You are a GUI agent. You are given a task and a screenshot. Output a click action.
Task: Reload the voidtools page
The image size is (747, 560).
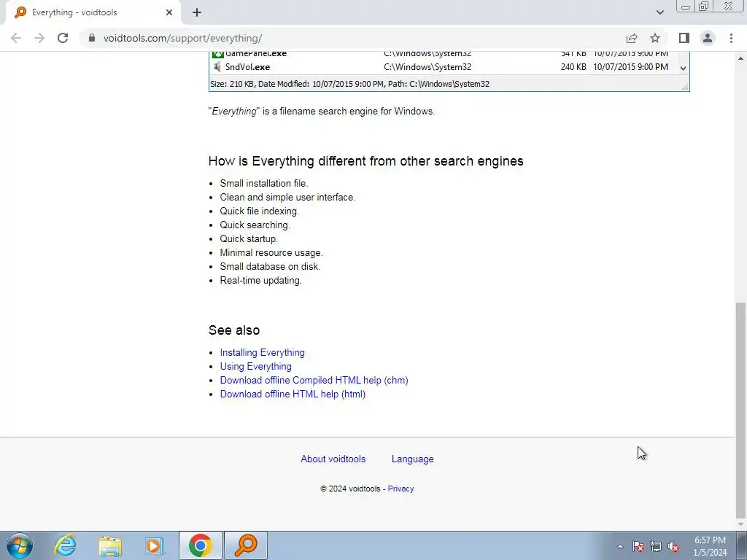pos(63,38)
